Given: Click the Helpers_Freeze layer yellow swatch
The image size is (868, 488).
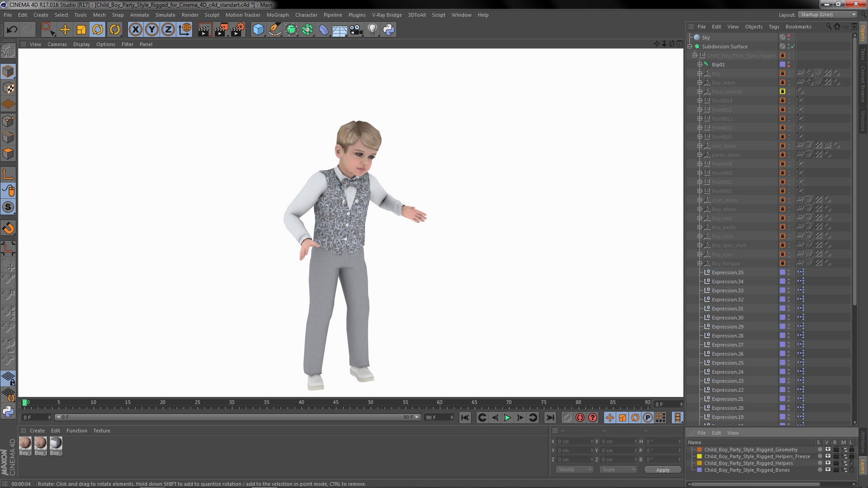Looking at the screenshot, I should 699,456.
